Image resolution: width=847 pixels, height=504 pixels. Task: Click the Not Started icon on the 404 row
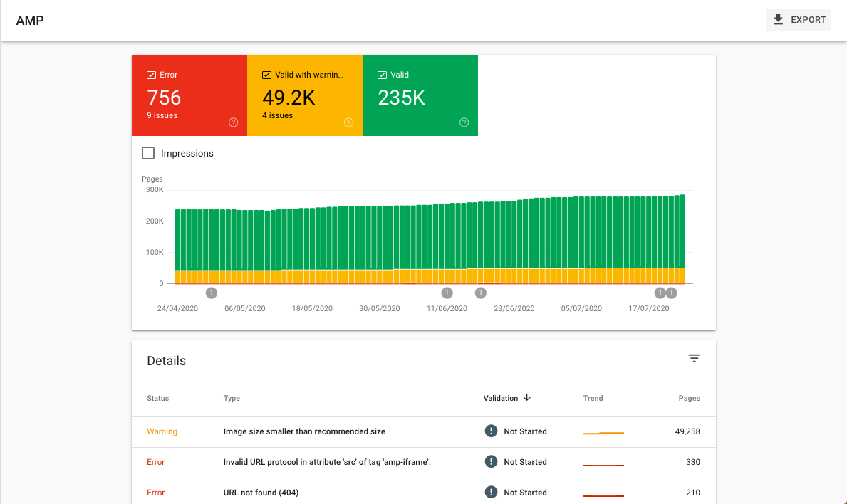(491, 492)
